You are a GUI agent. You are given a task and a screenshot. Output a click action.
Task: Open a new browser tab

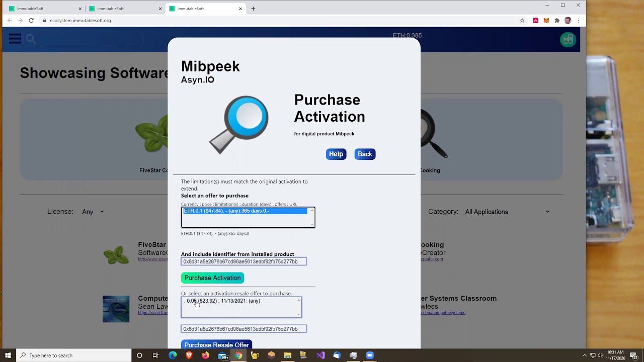point(253,9)
